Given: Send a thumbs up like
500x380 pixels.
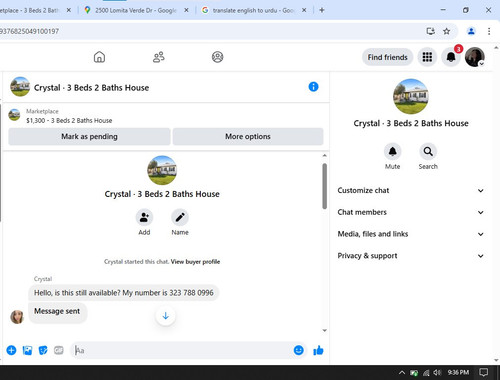Looking at the screenshot, I should pos(318,350).
